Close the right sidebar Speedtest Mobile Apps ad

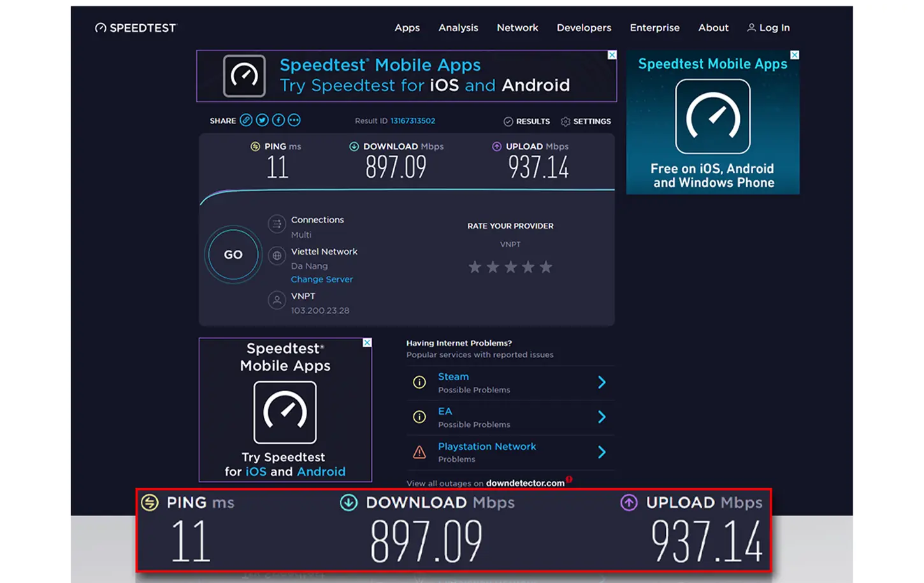pyautogui.click(x=794, y=55)
